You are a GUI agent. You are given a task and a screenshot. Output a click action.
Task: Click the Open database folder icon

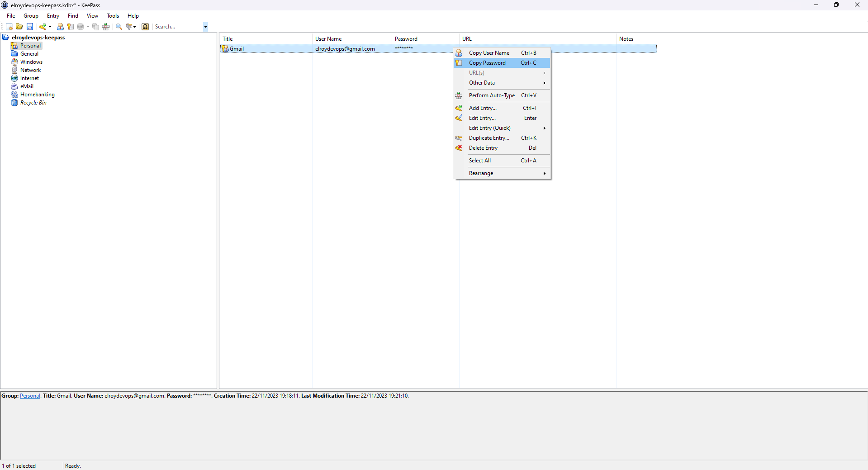19,27
